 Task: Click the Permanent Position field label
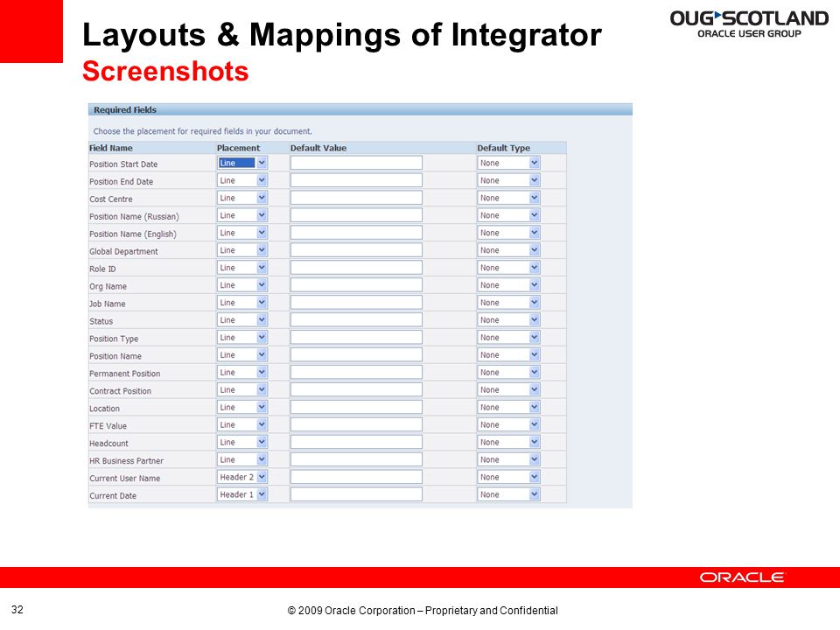pyautogui.click(x=125, y=374)
